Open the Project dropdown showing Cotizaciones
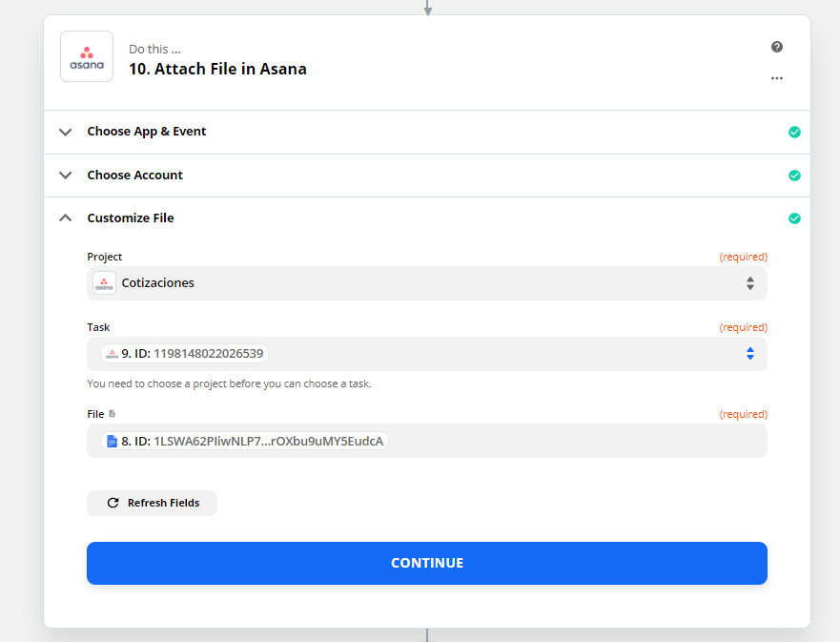The width and height of the screenshot is (840, 642). click(427, 283)
